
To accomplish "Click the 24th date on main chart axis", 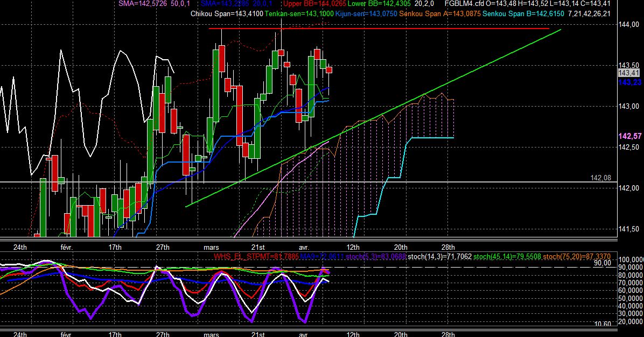I will coord(20,247).
